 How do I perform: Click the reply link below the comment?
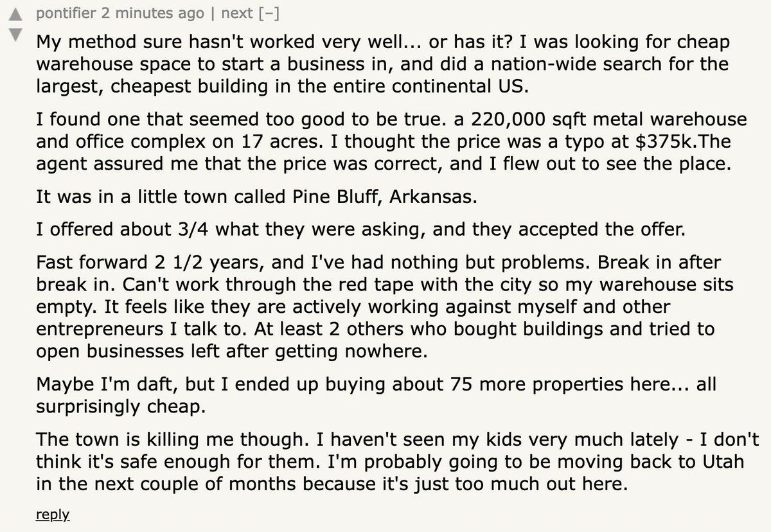tap(53, 515)
